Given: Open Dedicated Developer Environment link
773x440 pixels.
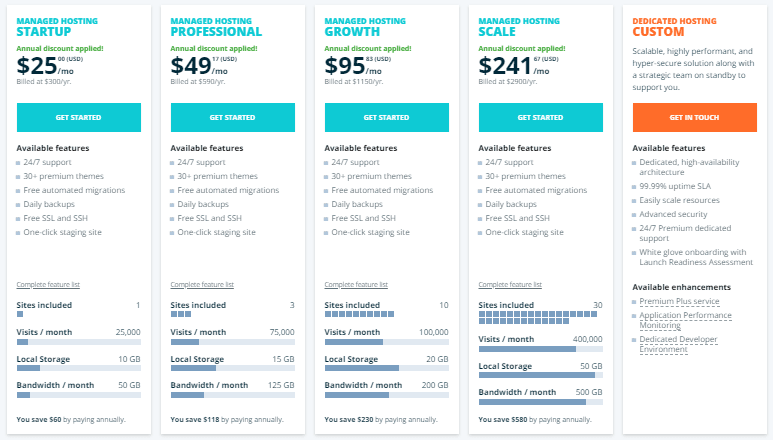Looking at the screenshot, I should click(678, 344).
